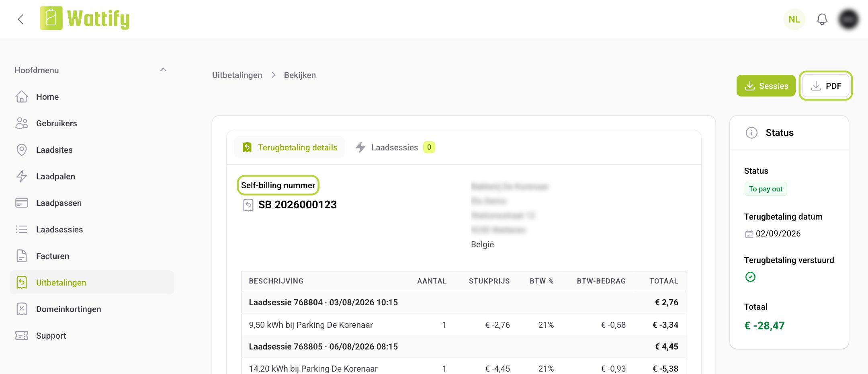Click the € -3,34 total cell
The width and height of the screenshot is (868, 374).
665,325
